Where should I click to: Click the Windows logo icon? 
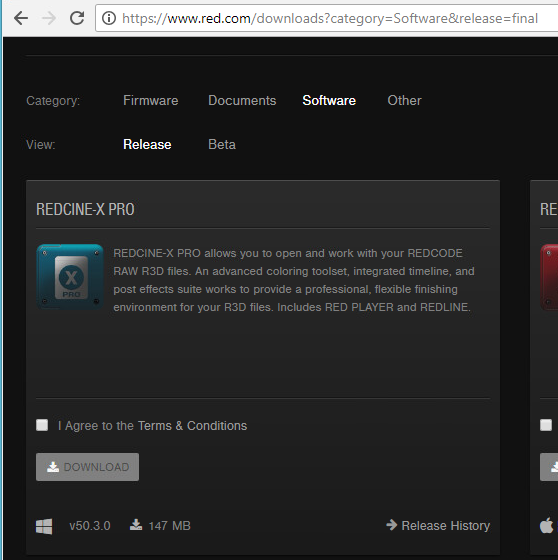click(44, 526)
